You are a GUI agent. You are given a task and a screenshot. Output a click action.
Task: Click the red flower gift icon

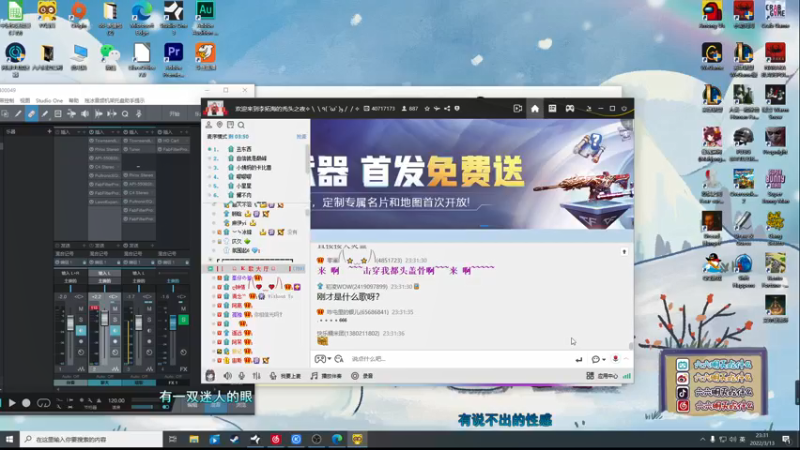pyautogui.click(x=616, y=359)
